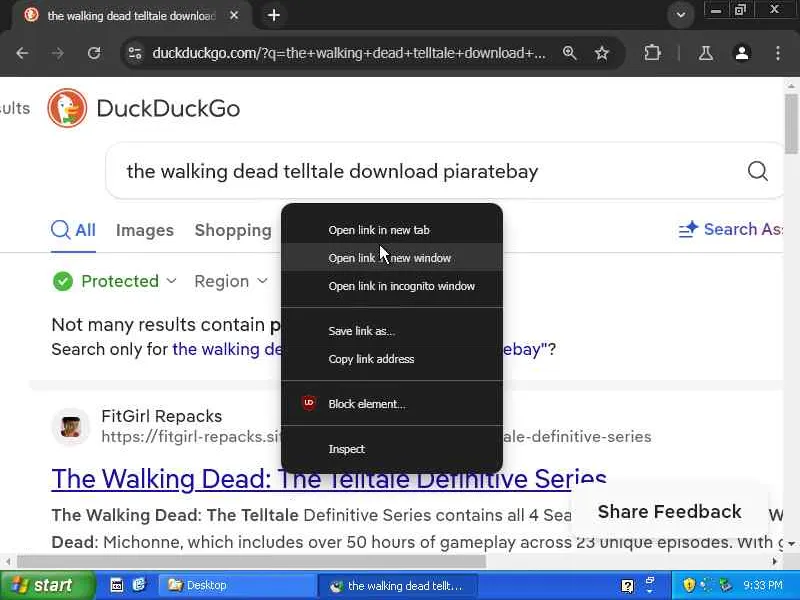Open the tab search dropdown arrow

(681, 15)
